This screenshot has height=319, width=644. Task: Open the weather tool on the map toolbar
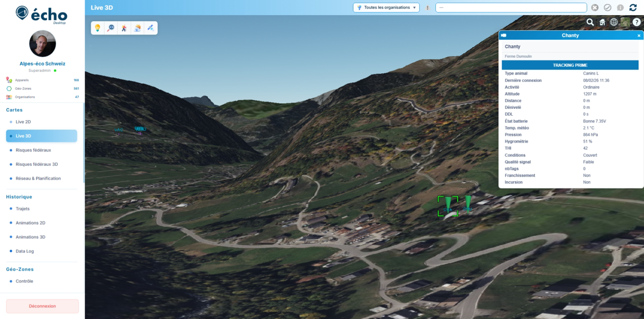(137, 28)
